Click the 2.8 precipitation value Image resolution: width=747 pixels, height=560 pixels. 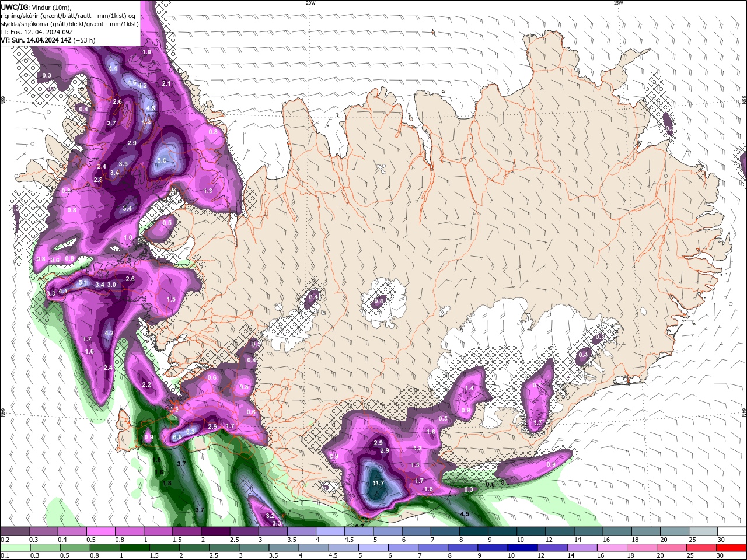click(98, 180)
